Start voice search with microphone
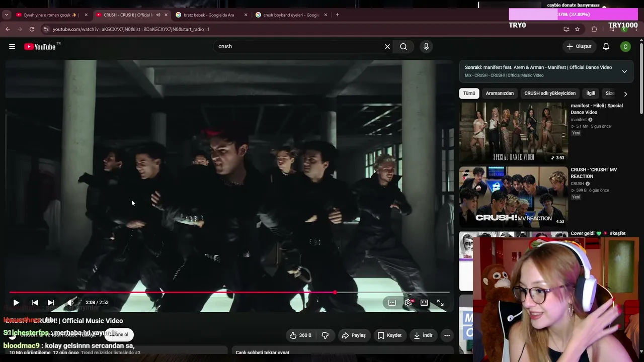Viewport: 644px width, 362px height. pyautogui.click(x=426, y=47)
